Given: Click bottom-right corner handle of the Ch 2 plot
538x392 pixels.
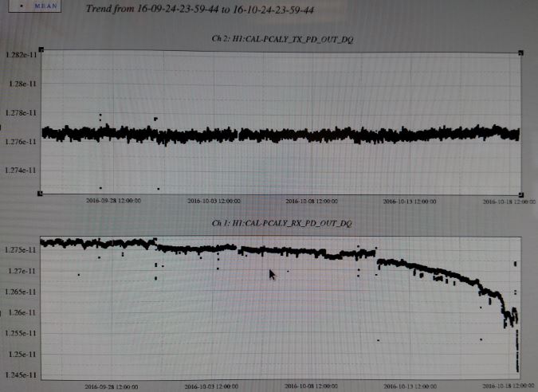Looking at the screenshot, I should pyautogui.click(x=520, y=194).
